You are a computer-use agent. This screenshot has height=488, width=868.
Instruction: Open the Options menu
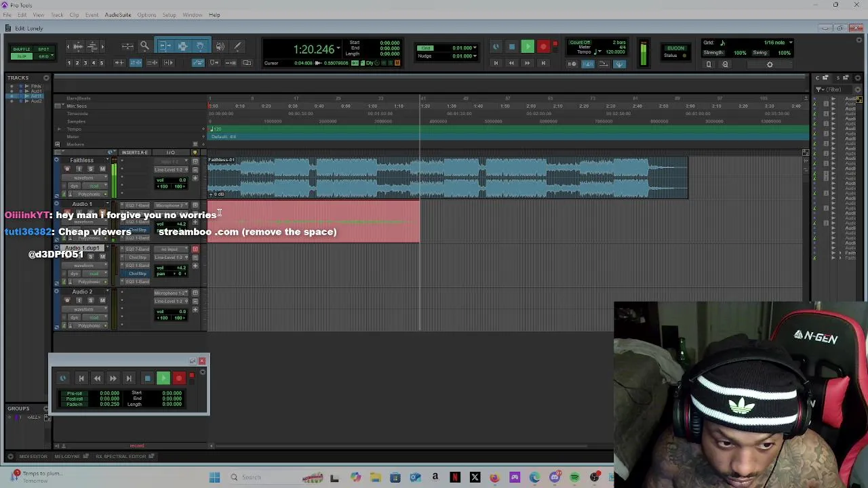[x=146, y=15]
